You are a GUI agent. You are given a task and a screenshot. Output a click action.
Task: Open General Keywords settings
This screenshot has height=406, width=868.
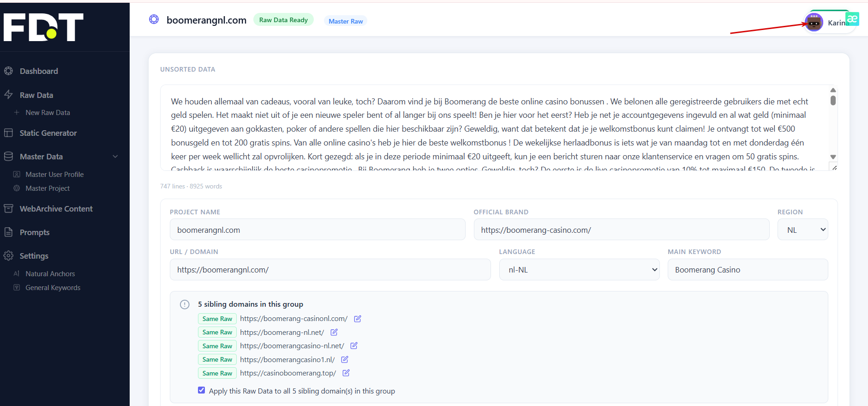click(53, 287)
